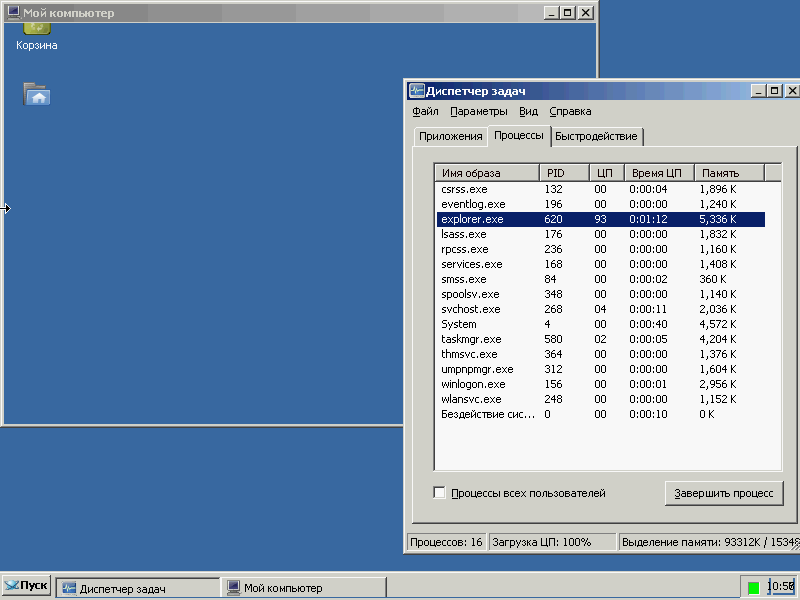
Task: Click explorer.exe memory value 5,336 K
Action: coord(717,219)
